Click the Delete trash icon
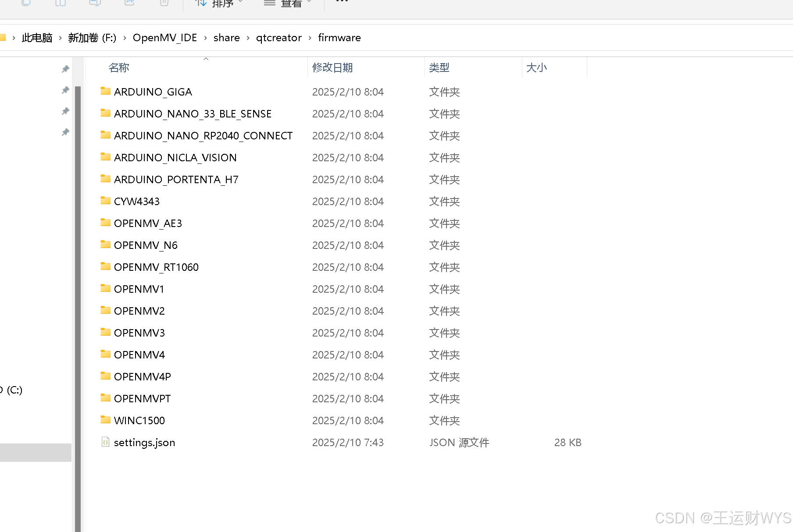Image resolution: width=793 pixels, height=532 pixels. (164, 3)
